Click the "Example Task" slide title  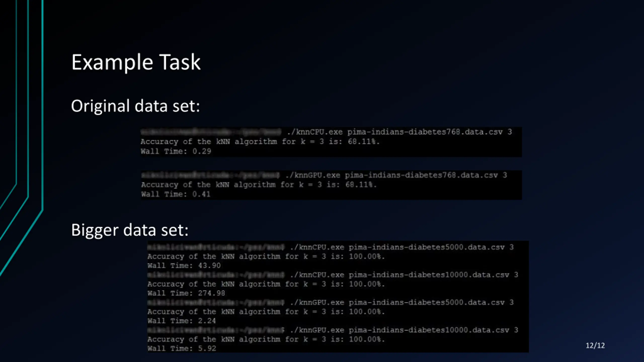pos(136,62)
